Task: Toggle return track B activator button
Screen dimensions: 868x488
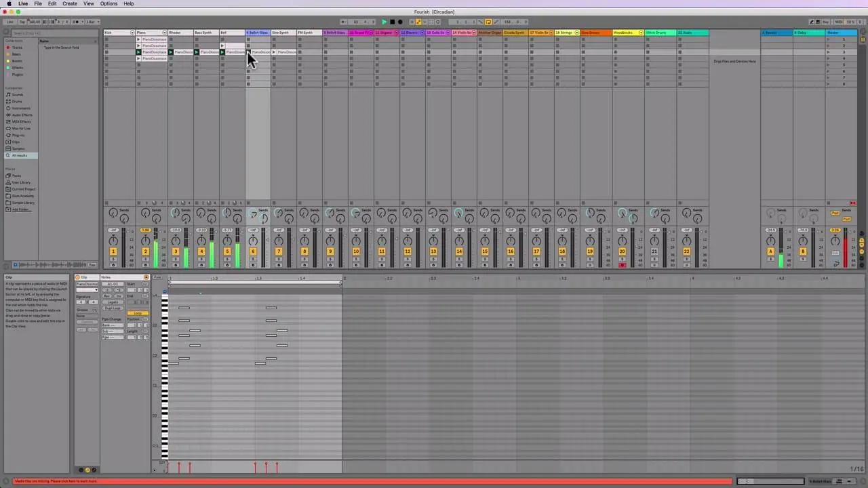Action: coord(803,251)
